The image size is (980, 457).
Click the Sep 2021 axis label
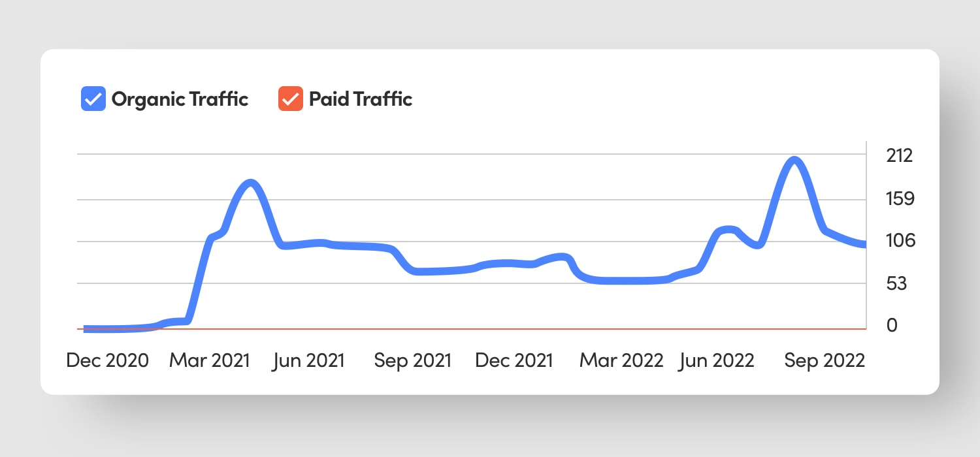click(x=412, y=360)
